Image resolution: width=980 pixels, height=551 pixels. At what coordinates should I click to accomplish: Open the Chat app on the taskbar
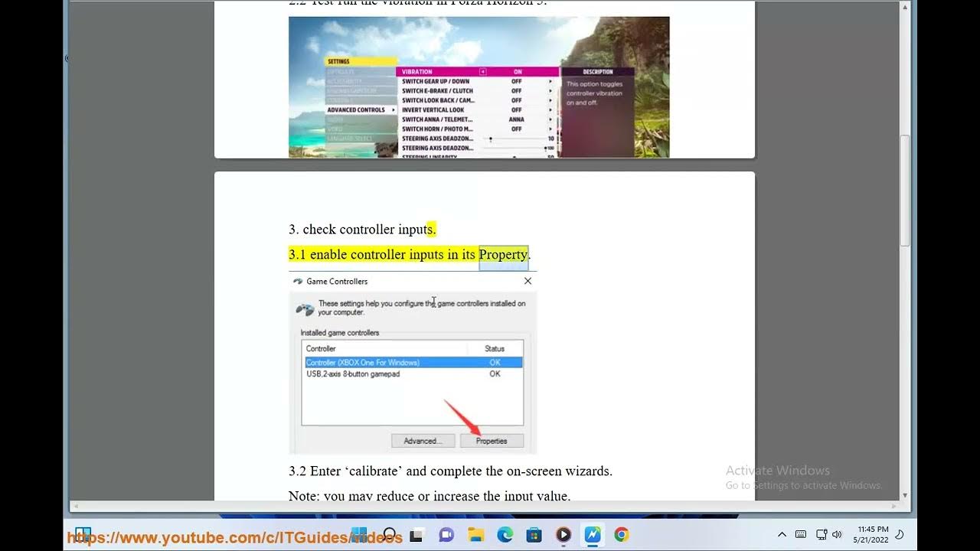(x=446, y=535)
